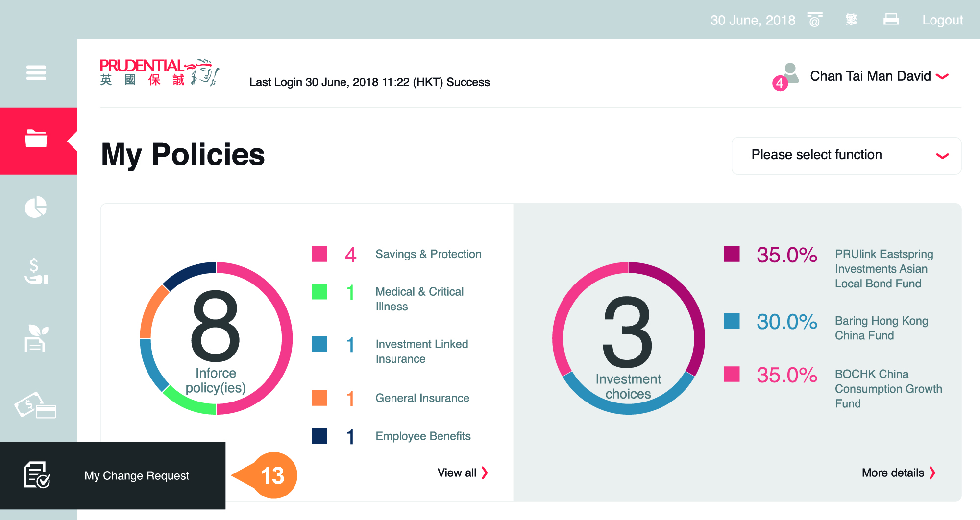The height and width of the screenshot is (520, 980).
Task: Click the 30 June, 2018 date
Action: pos(753,20)
